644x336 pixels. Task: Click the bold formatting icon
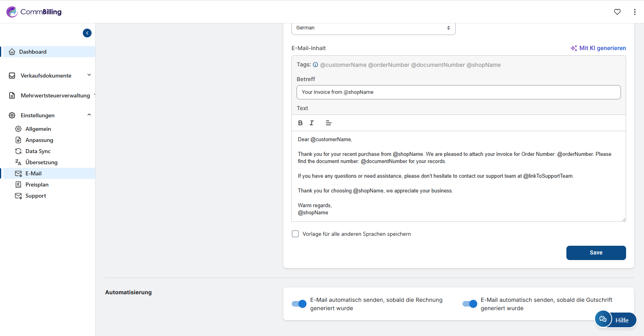tap(301, 123)
